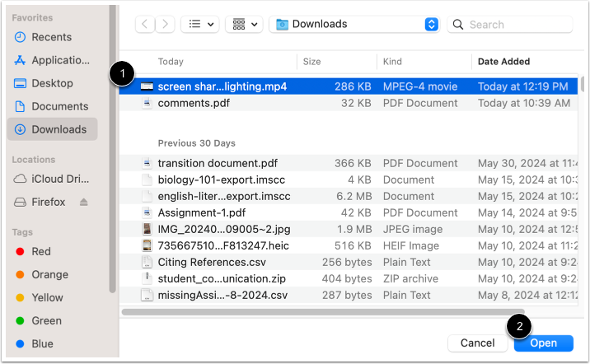
Task: Go back with the left chevron button
Action: tap(145, 25)
